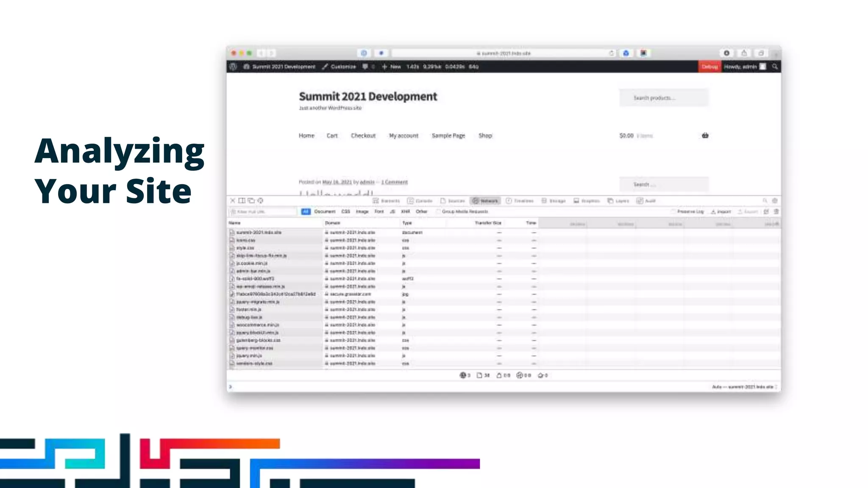This screenshot has width=868, height=488.
Task: Click the shopping basket icon
Action: click(x=705, y=136)
